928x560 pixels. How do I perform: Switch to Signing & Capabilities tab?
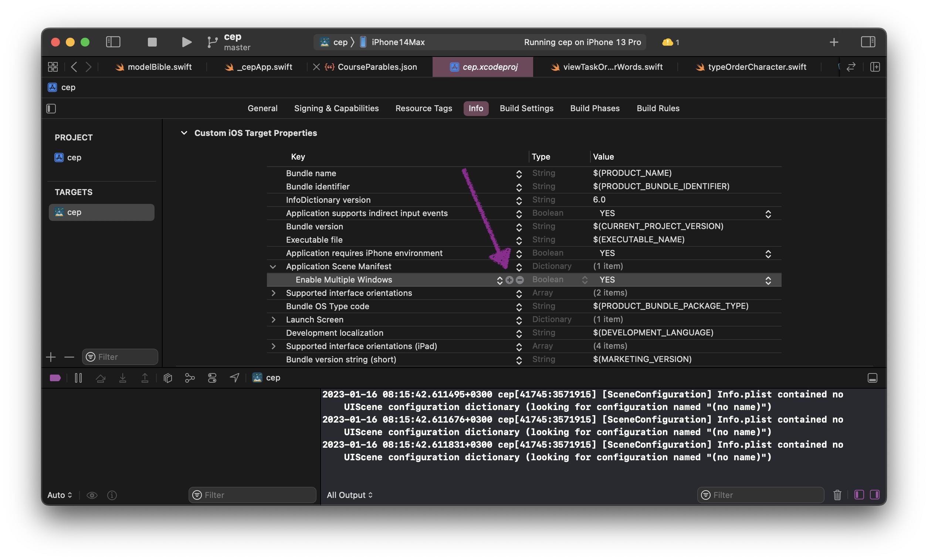coord(336,108)
